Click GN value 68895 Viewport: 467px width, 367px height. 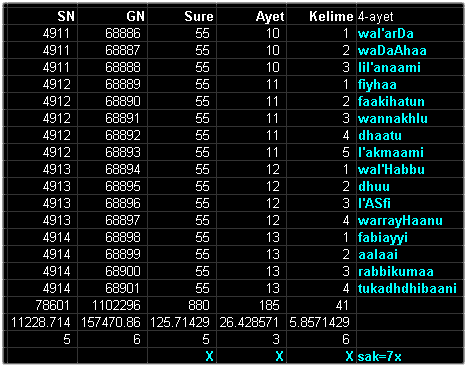(x=123, y=186)
